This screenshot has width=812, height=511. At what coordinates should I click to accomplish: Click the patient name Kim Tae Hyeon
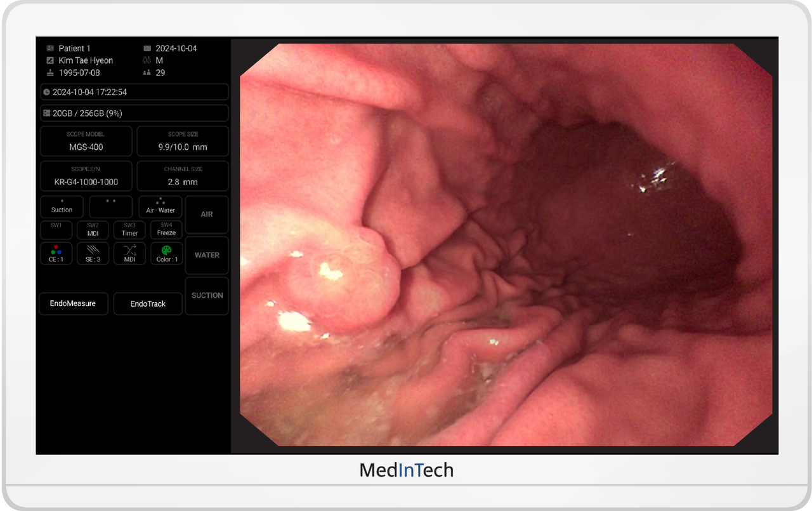86,60
